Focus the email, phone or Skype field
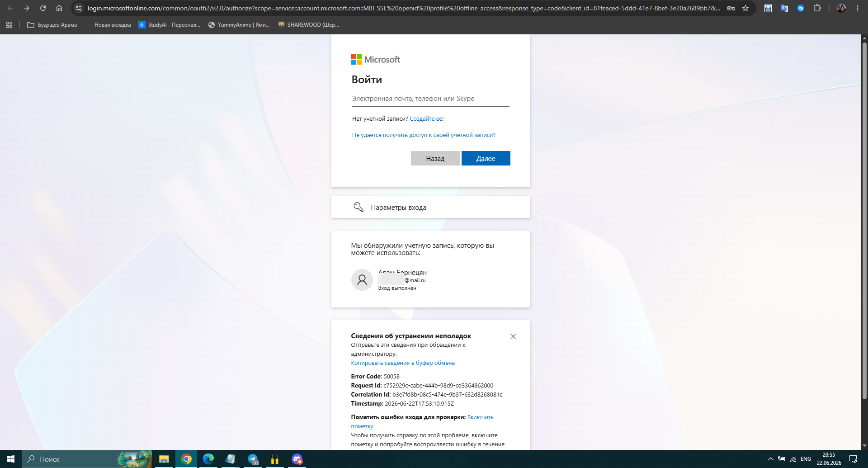 click(x=431, y=99)
